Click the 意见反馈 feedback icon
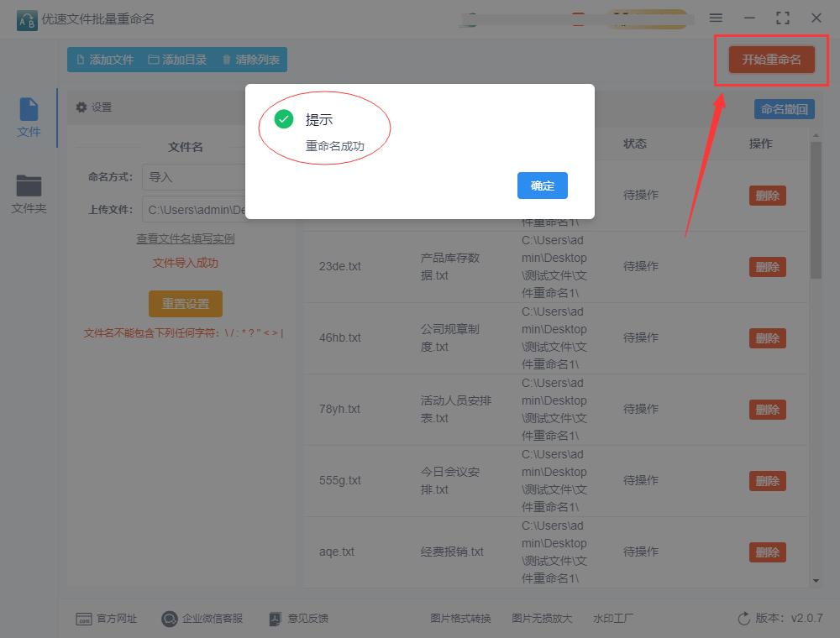This screenshot has height=638, width=840. [x=275, y=618]
